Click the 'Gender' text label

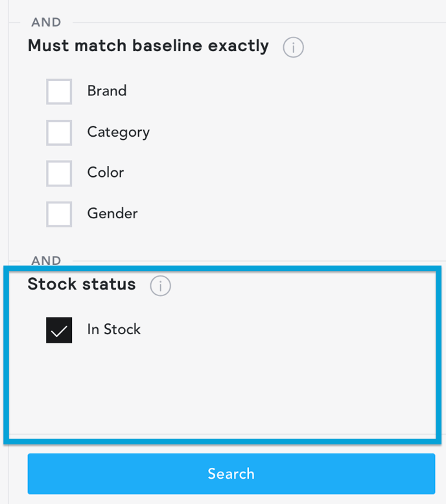pos(112,213)
